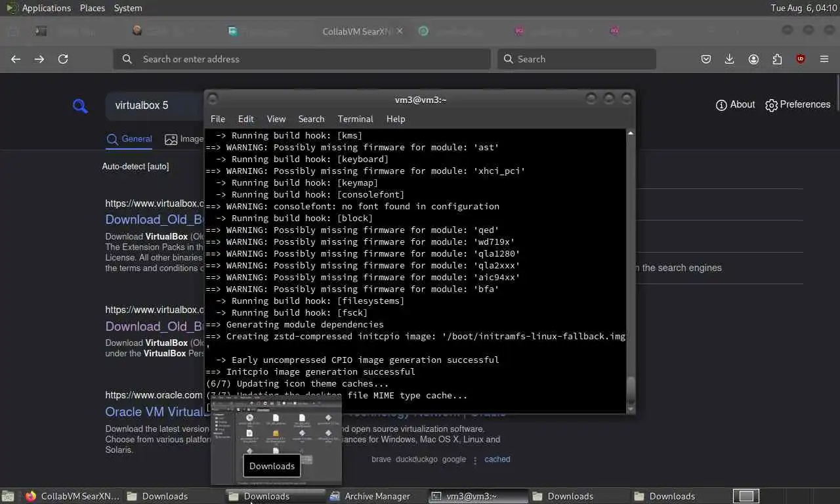Click the 'virtualbox 5' search query field
This screenshot has height=504, width=840.
[156, 106]
